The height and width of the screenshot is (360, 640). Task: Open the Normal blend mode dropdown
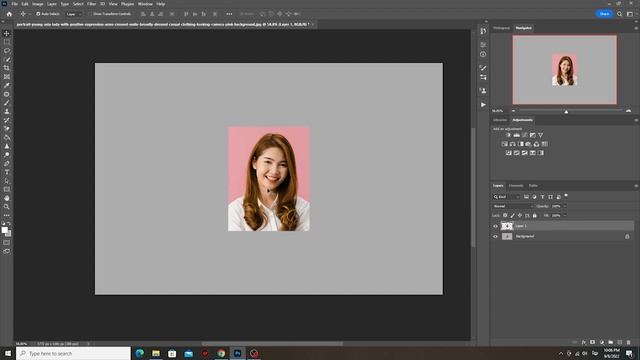click(x=513, y=207)
